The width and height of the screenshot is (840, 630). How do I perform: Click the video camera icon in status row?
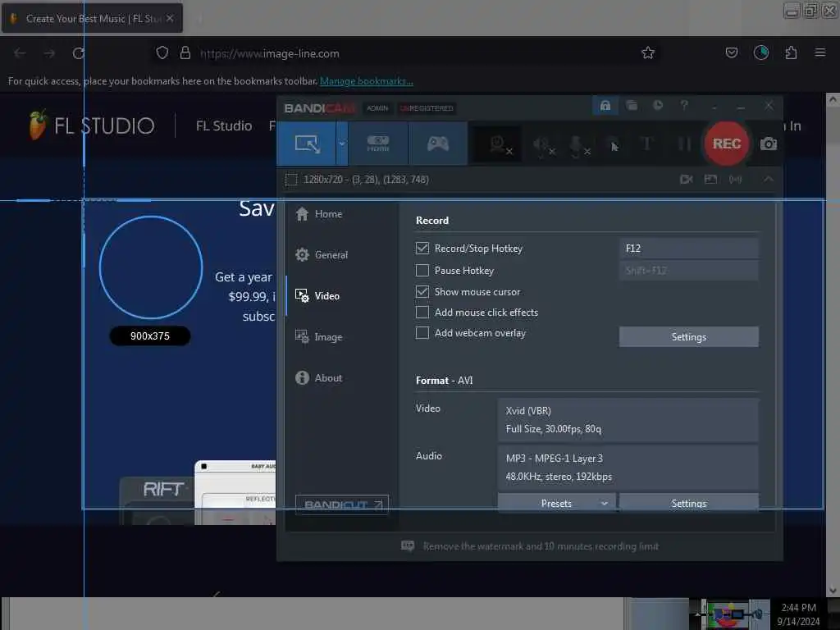click(x=687, y=180)
